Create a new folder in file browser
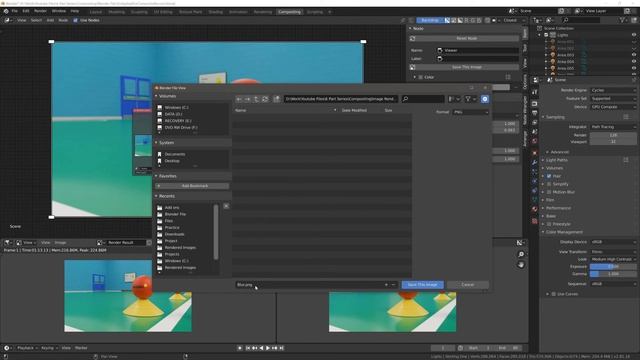640x360 pixels. (276, 99)
